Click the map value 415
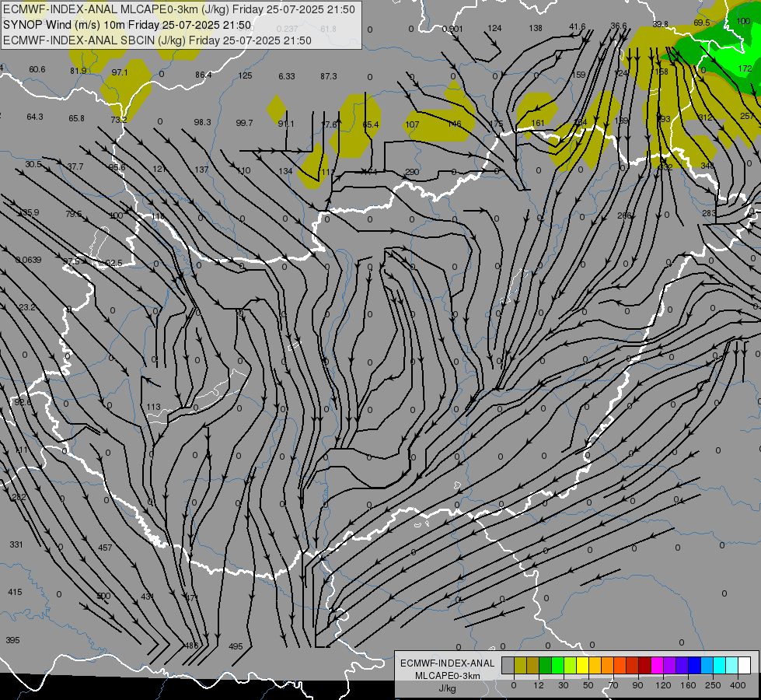This screenshot has width=761, height=700. pyautogui.click(x=15, y=592)
